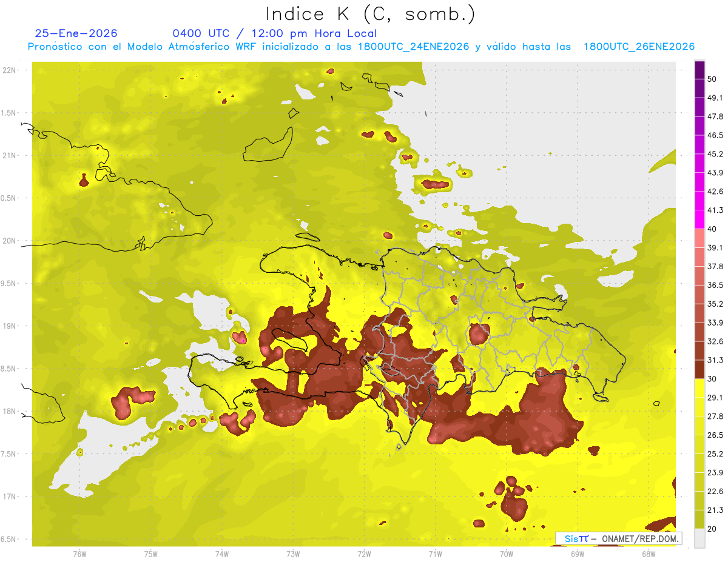Click the dark brown swatch between 30 and 31.3
This screenshot has height=562, width=728.
[699, 369]
